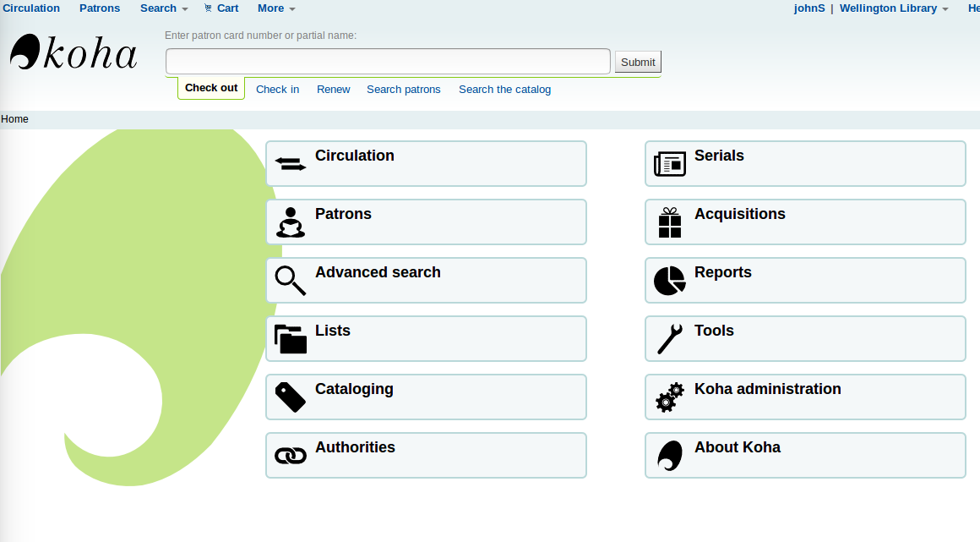Click inside the patron card number field

pyautogui.click(x=387, y=60)
